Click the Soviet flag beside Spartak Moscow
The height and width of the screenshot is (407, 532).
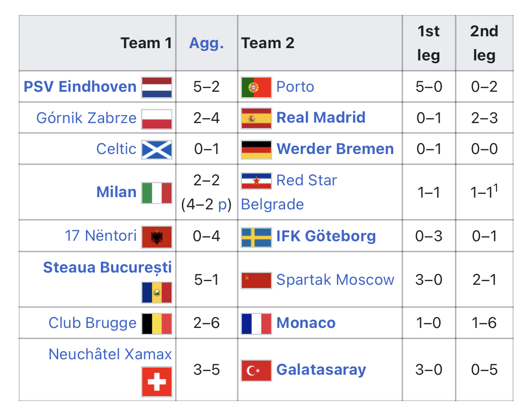(256, 280)
